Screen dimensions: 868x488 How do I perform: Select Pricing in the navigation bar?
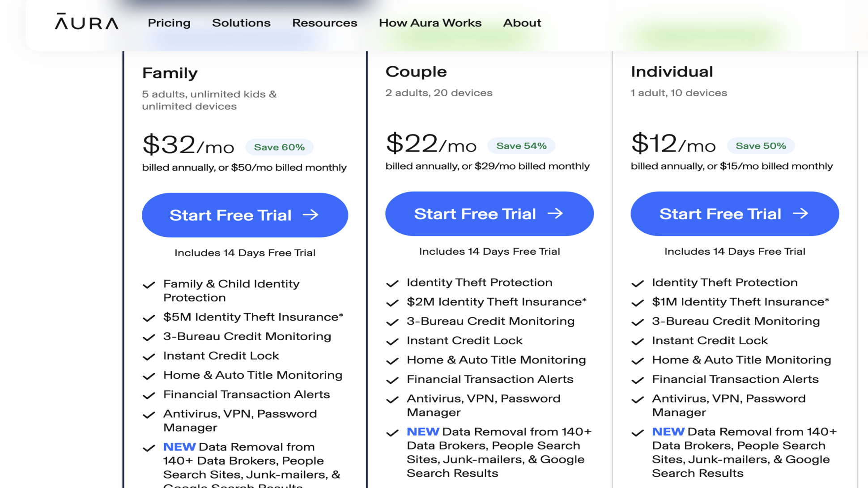(169, 23)
